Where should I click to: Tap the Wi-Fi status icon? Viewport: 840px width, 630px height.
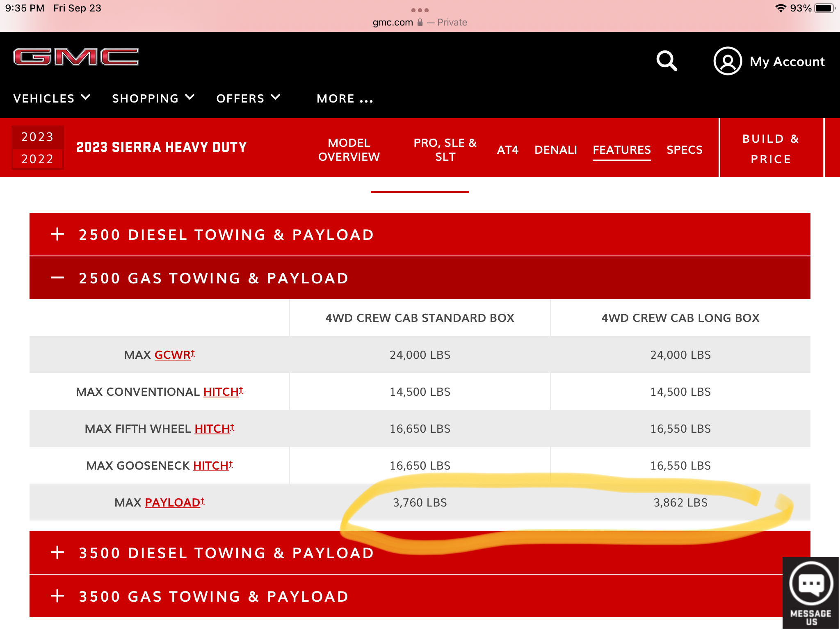point(781,8)
